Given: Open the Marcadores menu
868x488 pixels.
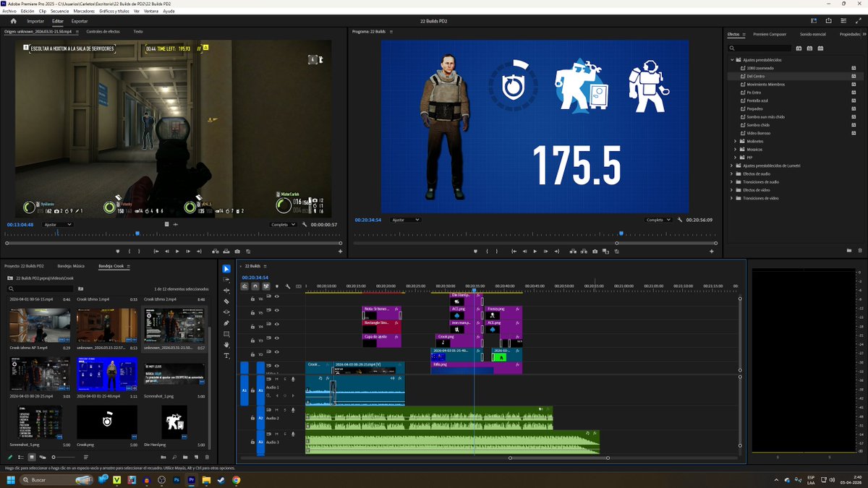Looking at the screenshot, I should coord(84,12).
